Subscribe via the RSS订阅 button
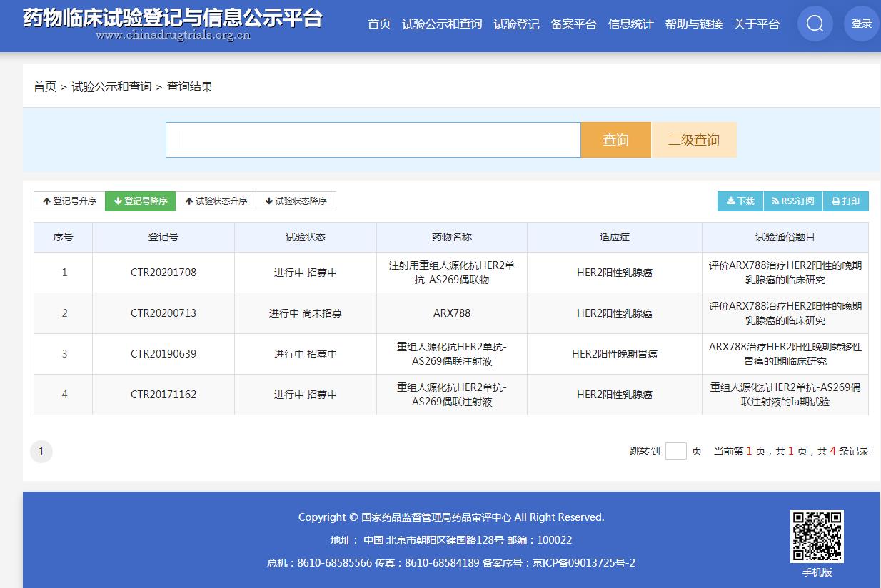 792,201
